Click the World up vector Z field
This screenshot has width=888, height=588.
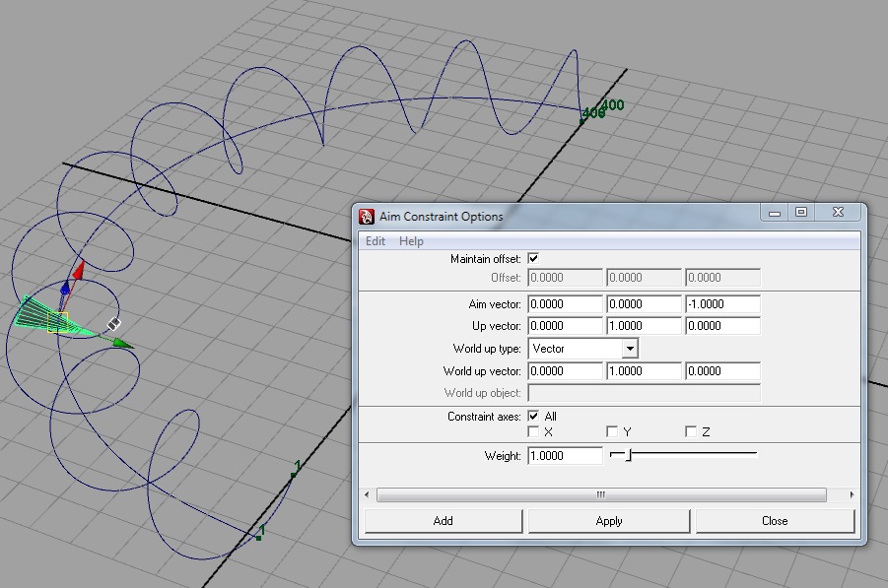pyautogui.click(x=722, y=371)
